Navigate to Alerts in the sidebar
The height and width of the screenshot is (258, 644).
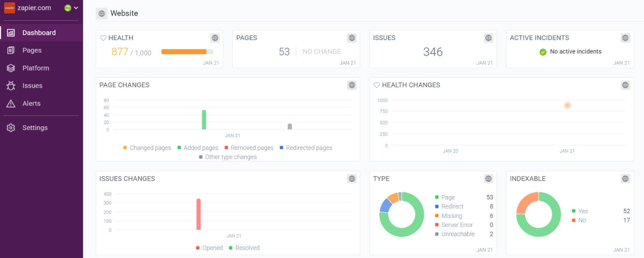point(30,103)
